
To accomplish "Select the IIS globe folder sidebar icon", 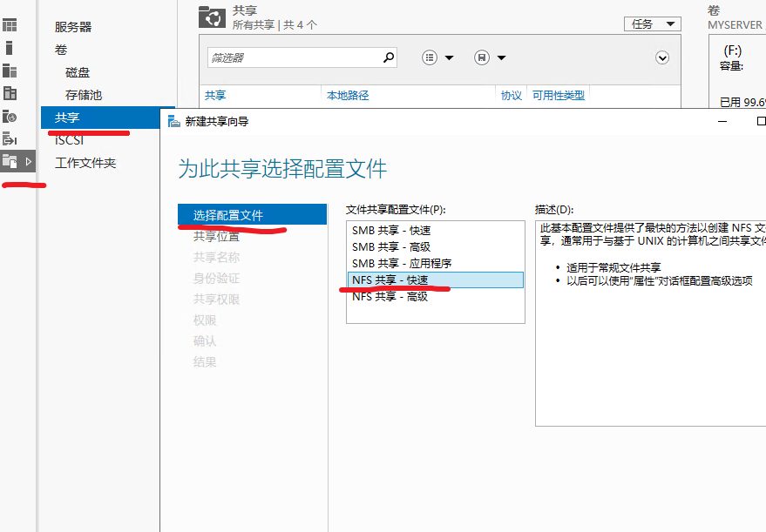I will pos(10,116).
